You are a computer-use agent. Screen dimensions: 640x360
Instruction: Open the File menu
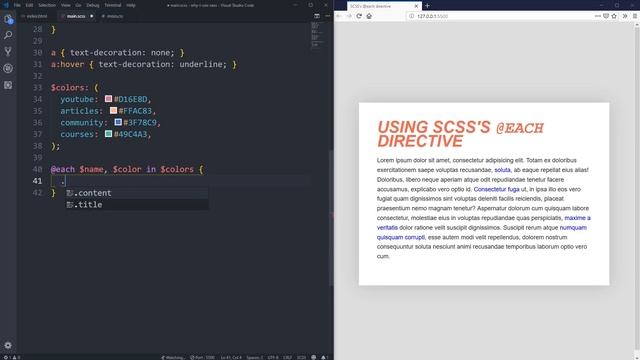[17, 5]
